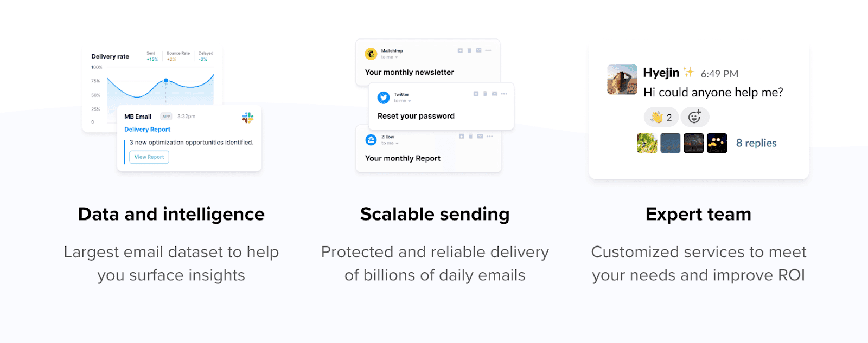Click the Zillow house logo avatar
The height and width of the screenshot is (343, 868).
(371, 140)
